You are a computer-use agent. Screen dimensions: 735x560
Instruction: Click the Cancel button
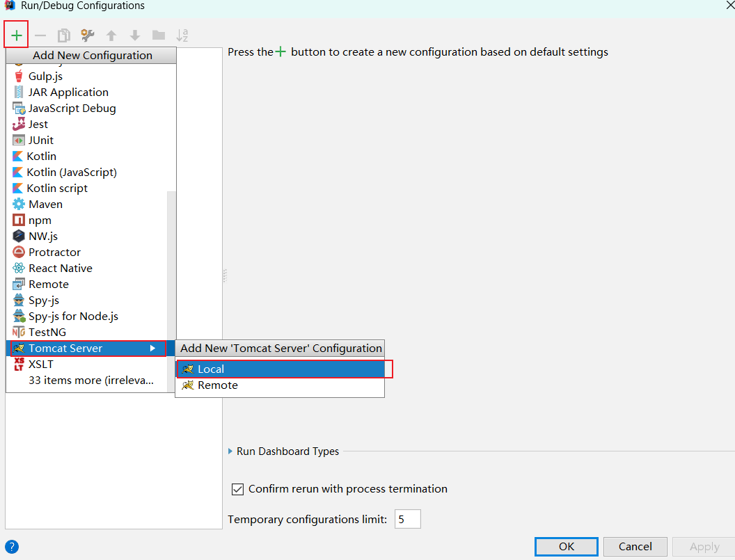[635, 546]
